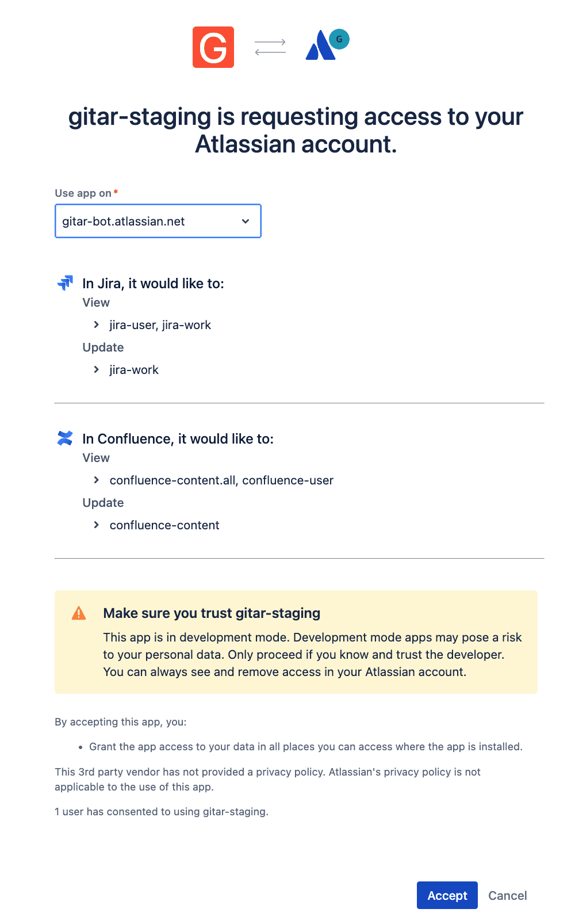575x924 pixels.
Task: Click the teal G badge on the Atlassian logo
Action: click(339, 39)
